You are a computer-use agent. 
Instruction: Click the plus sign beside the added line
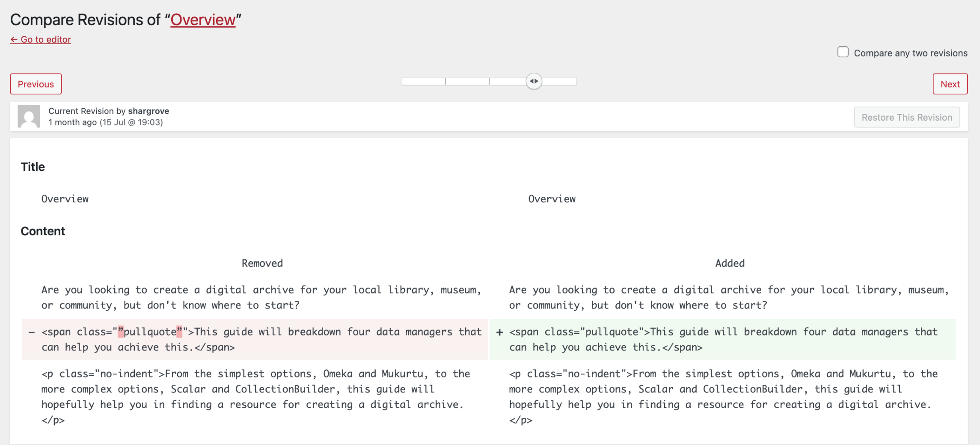tap(499, 332)
